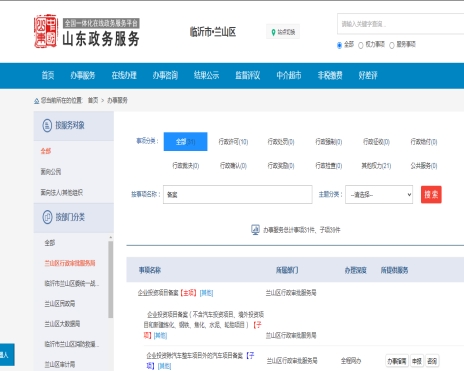Click the 按部门分类 section icon
This screenshot has width=464, height=371.
(47, 217)
